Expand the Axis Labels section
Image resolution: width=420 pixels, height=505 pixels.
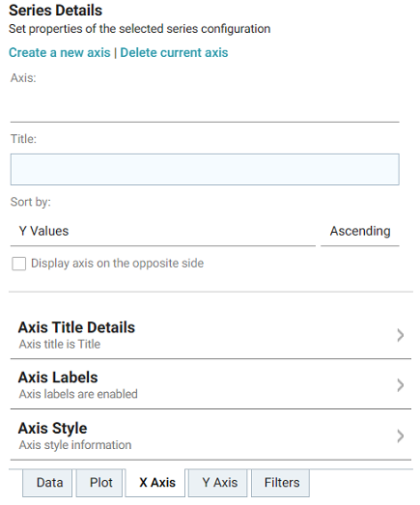[x=210, y=384]
